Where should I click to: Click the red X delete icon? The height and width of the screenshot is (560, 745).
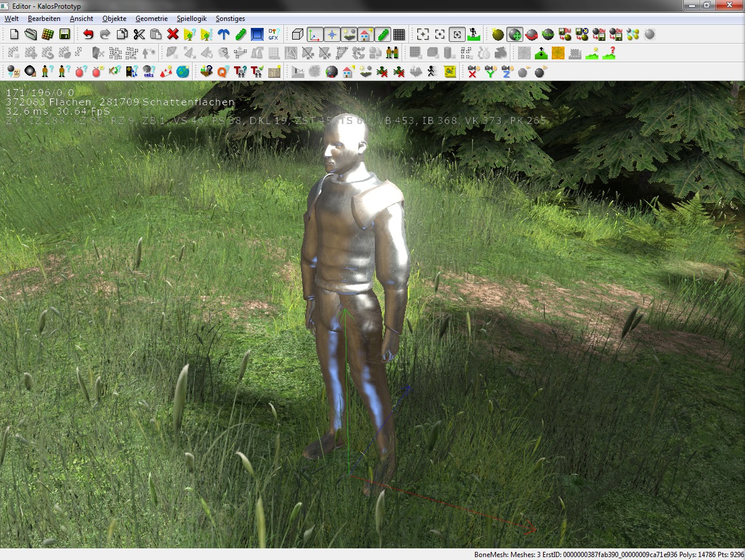click(172, 34)
